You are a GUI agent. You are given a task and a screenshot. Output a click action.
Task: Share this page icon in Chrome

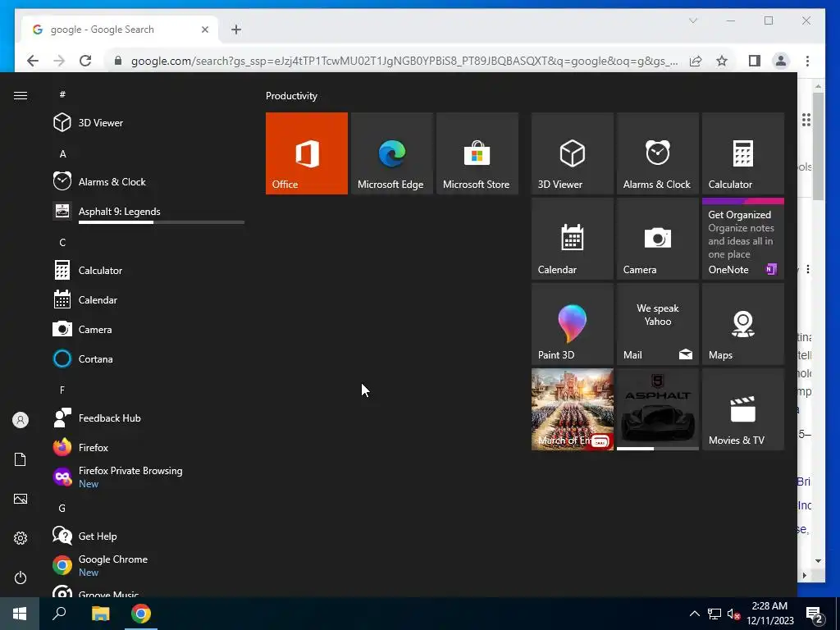click(696, 61)
